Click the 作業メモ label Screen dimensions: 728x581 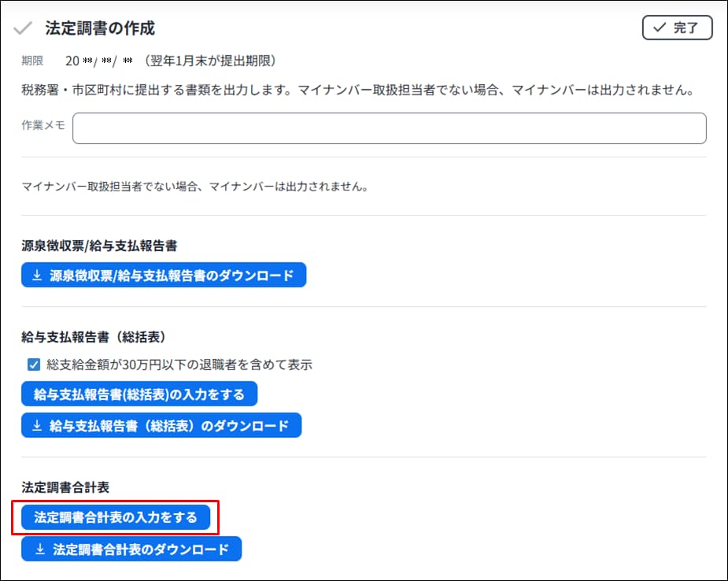(x=43, y=126)
